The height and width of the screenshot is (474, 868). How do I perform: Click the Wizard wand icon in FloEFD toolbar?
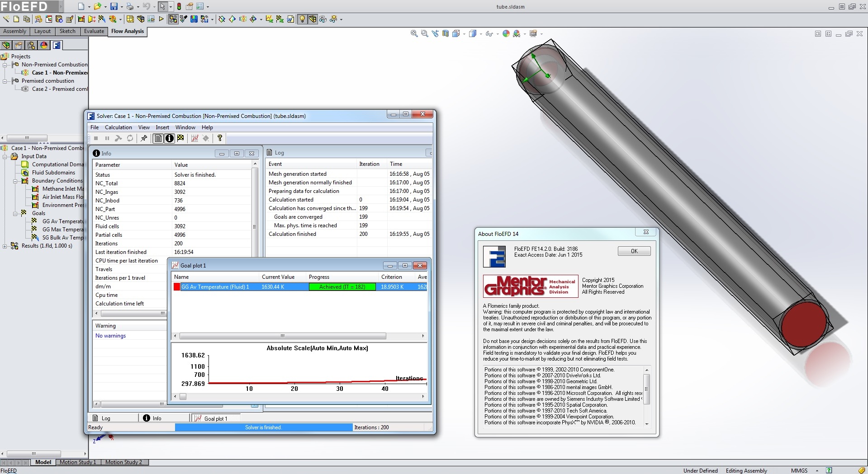[6, 19]
